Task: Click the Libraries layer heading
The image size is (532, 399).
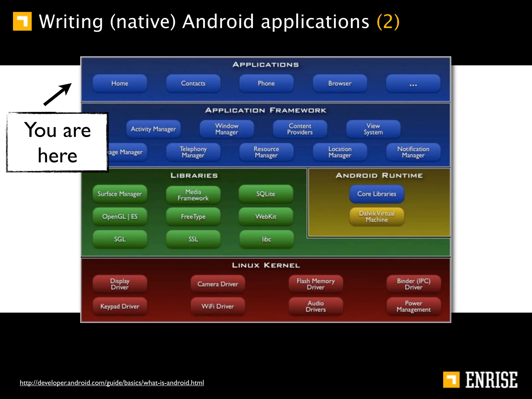Action: (194, 176)
